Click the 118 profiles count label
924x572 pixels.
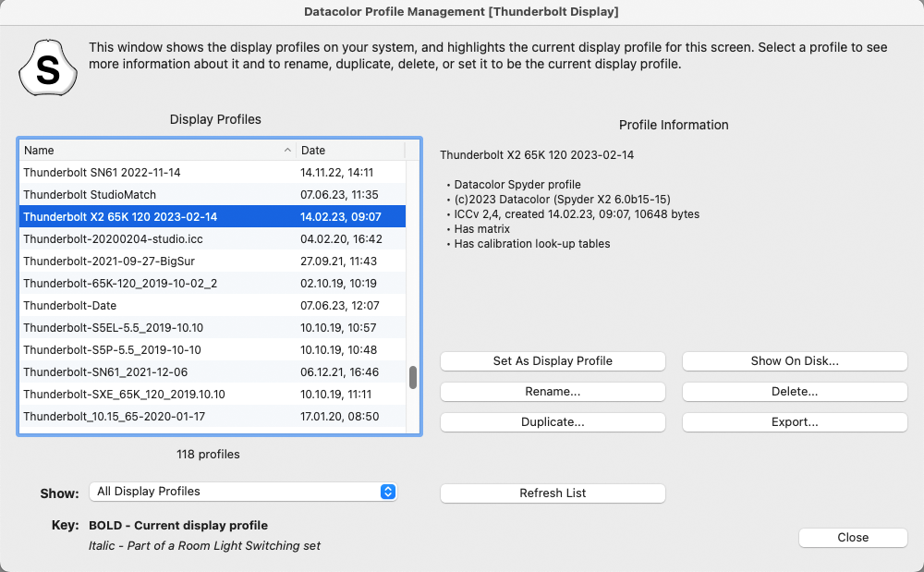point(208,455)
